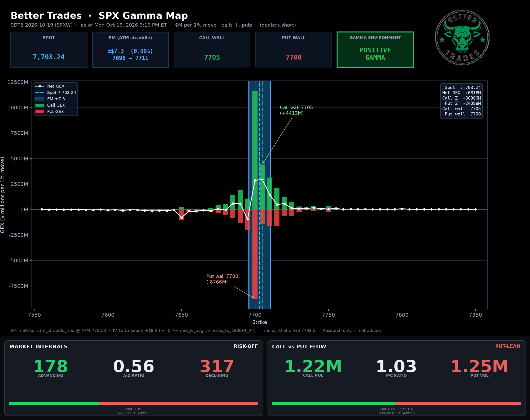Screen dimensions: 530x420
Task: Click the 317 DECLINING value
Action: [x=217, y=366]
